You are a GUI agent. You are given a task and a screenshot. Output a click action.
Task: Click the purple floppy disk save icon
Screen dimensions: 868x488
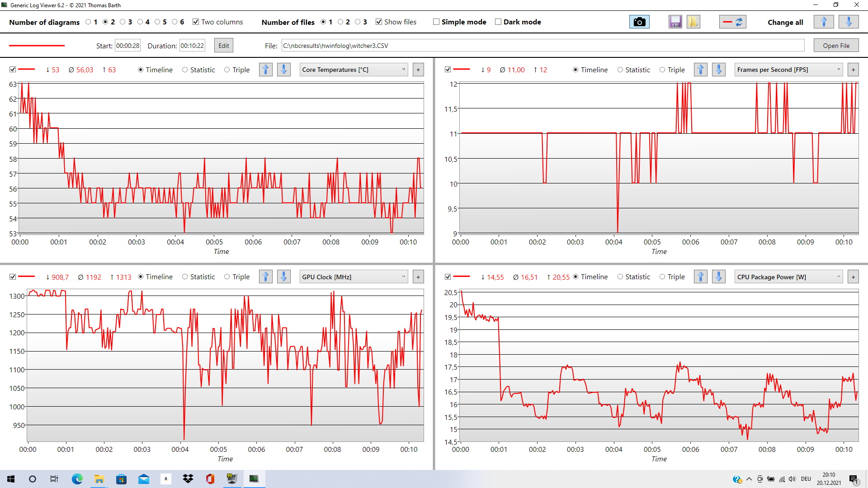coord(675,22)
